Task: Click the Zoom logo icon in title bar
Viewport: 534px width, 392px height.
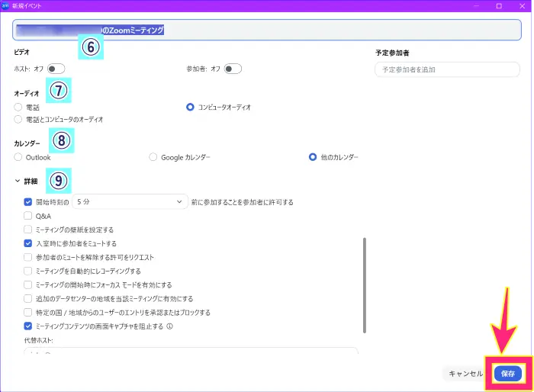Action: coord(5,6)
